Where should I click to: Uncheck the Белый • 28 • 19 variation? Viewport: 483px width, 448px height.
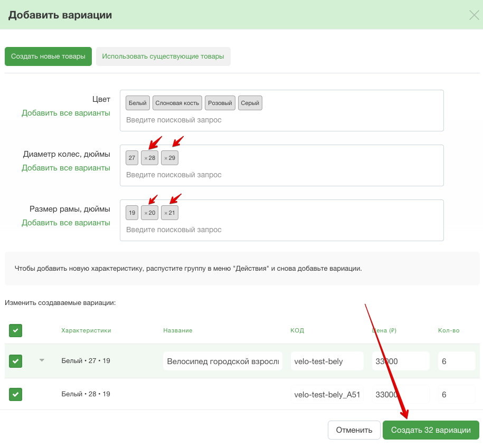coord(15,394)
